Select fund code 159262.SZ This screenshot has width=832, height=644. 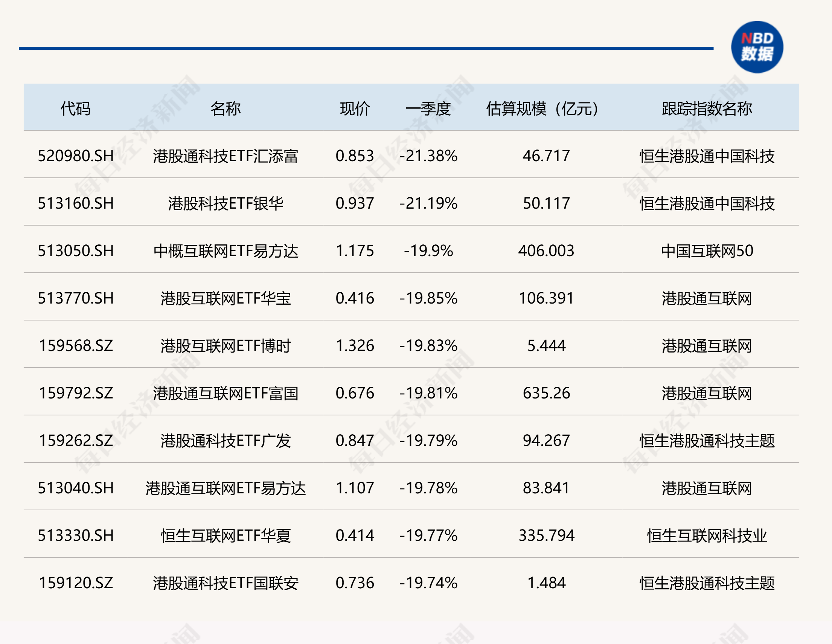point(75,441)
